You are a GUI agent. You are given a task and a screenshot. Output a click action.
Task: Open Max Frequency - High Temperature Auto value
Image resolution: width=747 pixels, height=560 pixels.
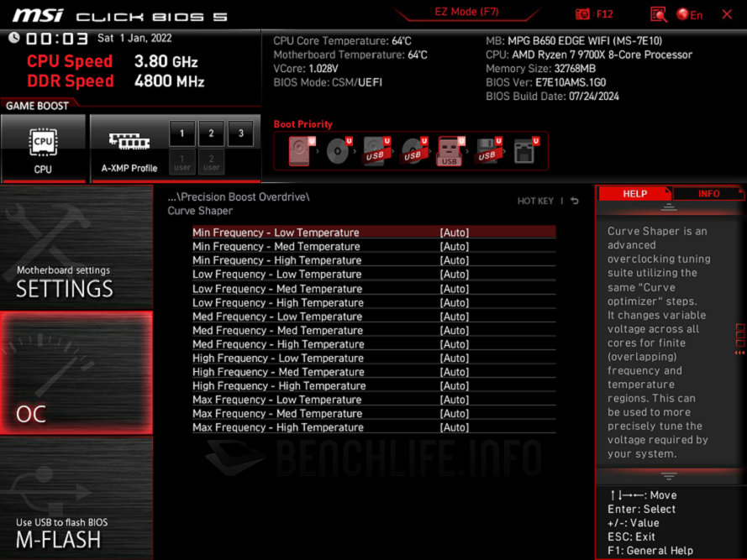coord(455,427)
